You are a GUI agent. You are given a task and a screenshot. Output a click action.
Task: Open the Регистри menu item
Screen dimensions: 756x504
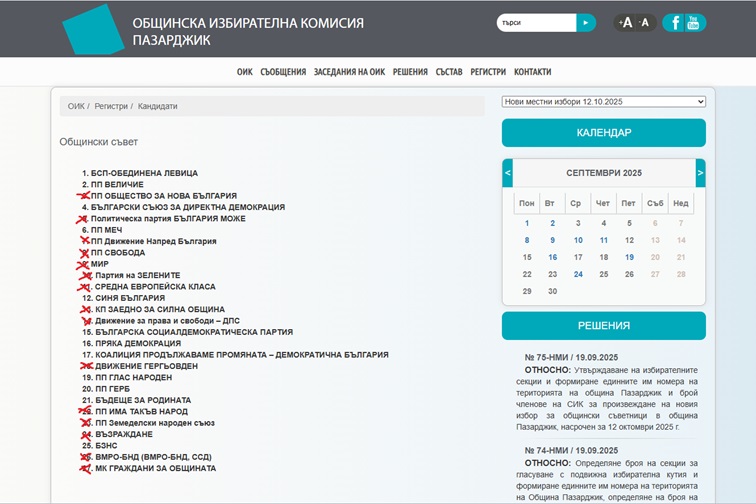click(x=488, y=72)
